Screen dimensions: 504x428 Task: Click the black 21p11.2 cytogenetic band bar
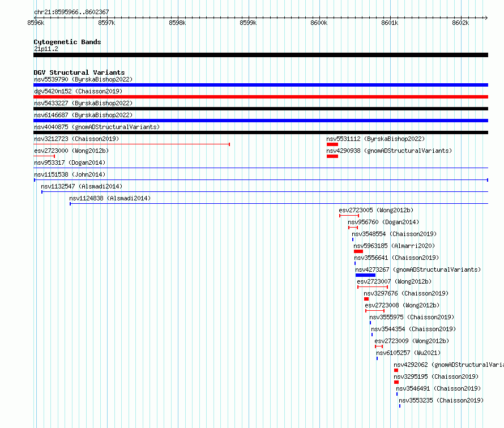260,55
